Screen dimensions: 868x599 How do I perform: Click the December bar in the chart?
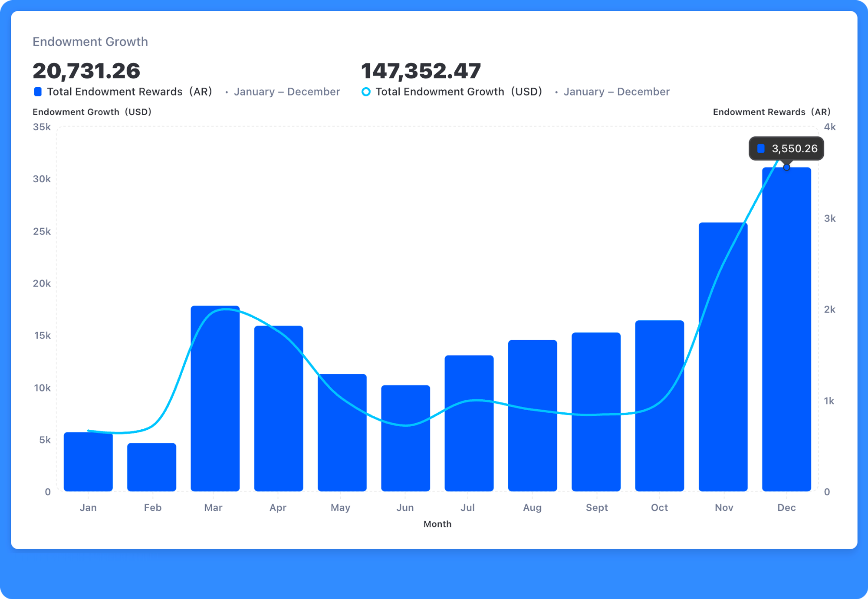pyautogui.click(x=786, y=330)
